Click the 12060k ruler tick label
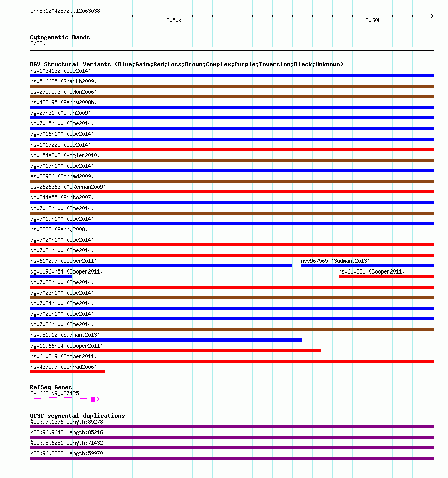 pyautogui.click(x=371, y=21)
